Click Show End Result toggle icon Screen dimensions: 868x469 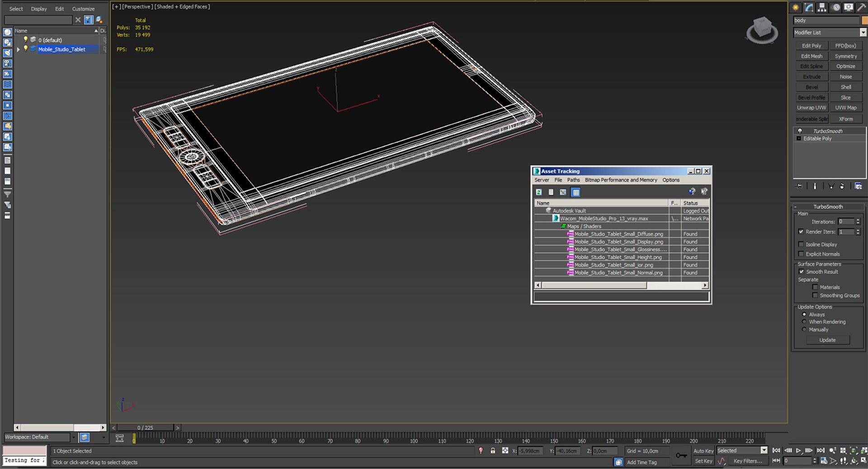[815, 186]
